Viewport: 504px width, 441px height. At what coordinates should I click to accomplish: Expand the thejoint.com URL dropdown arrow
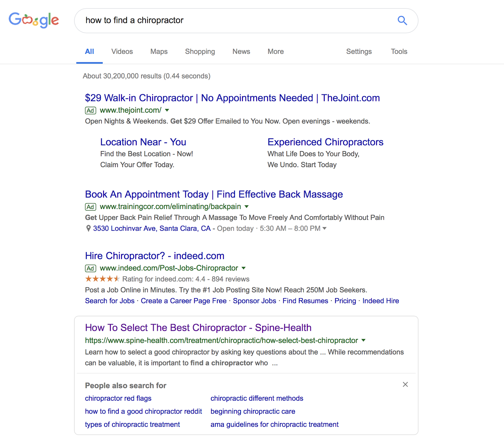coord(167,110)
